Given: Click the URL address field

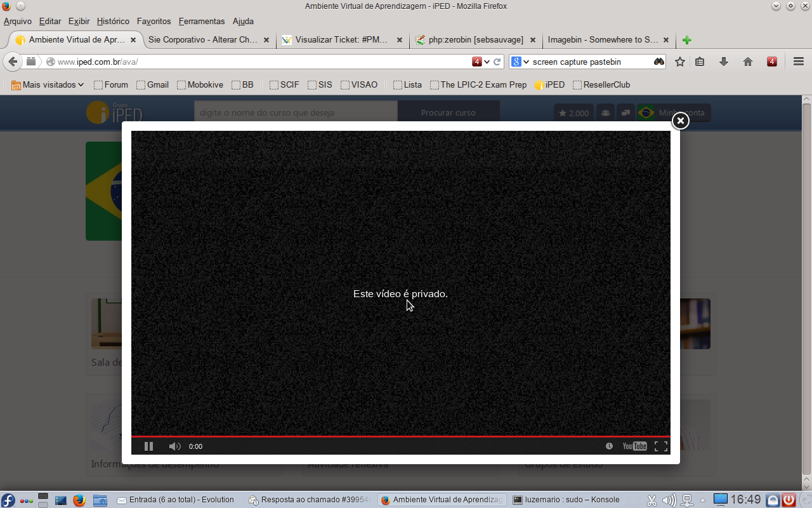Looking at the screenshot, I should tap(263, 62).
